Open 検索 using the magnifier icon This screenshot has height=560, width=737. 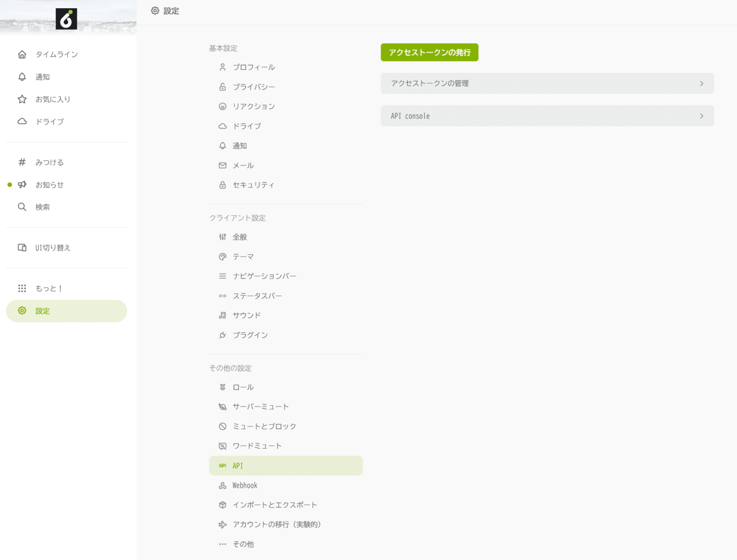(x=22, y=207)
